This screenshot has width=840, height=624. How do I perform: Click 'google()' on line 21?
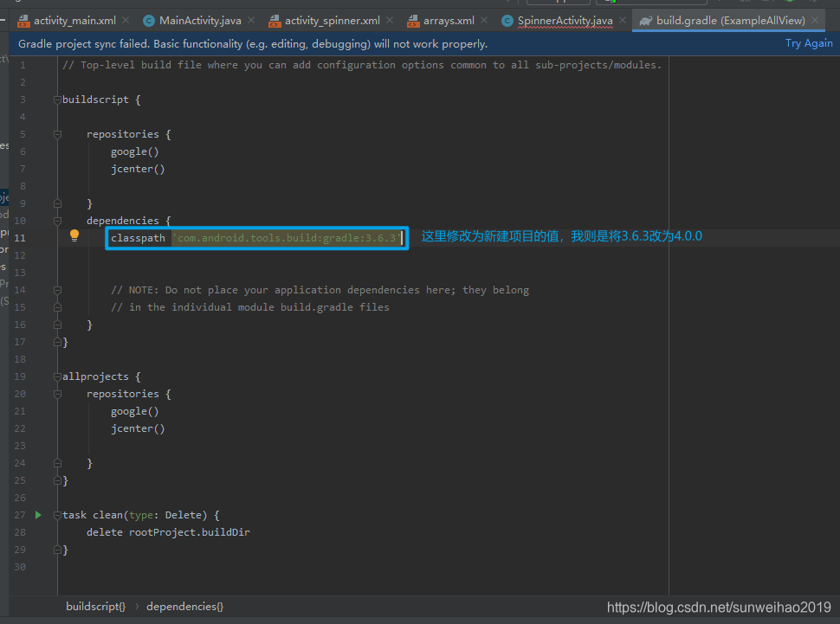(x=134, y=411)
